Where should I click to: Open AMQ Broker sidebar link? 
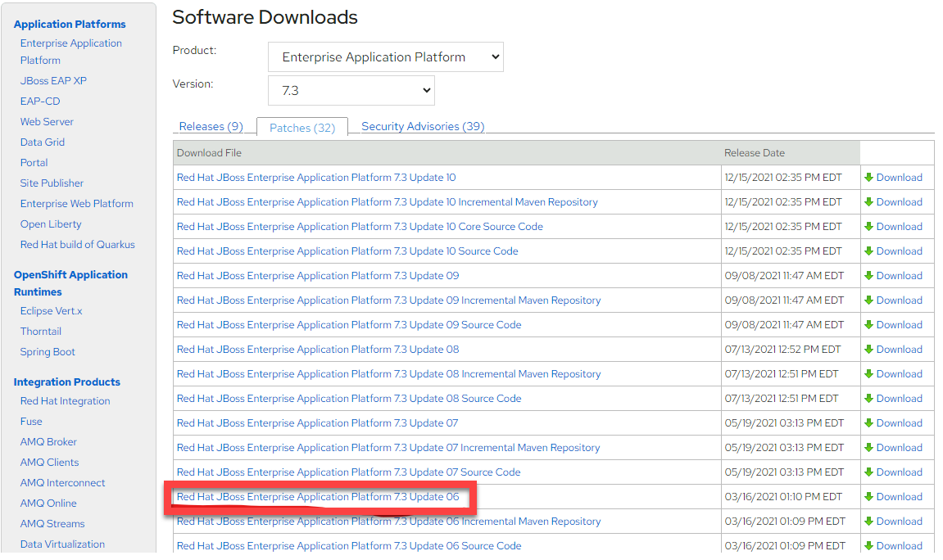[x=48, y=441]
